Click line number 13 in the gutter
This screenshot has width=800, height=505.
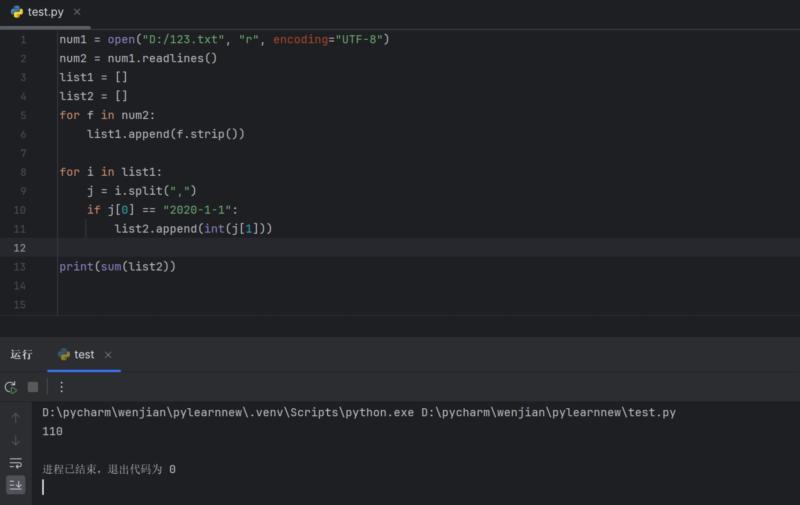(x=19, y=267)
